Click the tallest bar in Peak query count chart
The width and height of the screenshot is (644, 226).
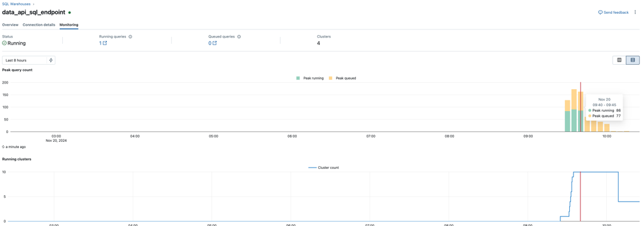point(574,110)
